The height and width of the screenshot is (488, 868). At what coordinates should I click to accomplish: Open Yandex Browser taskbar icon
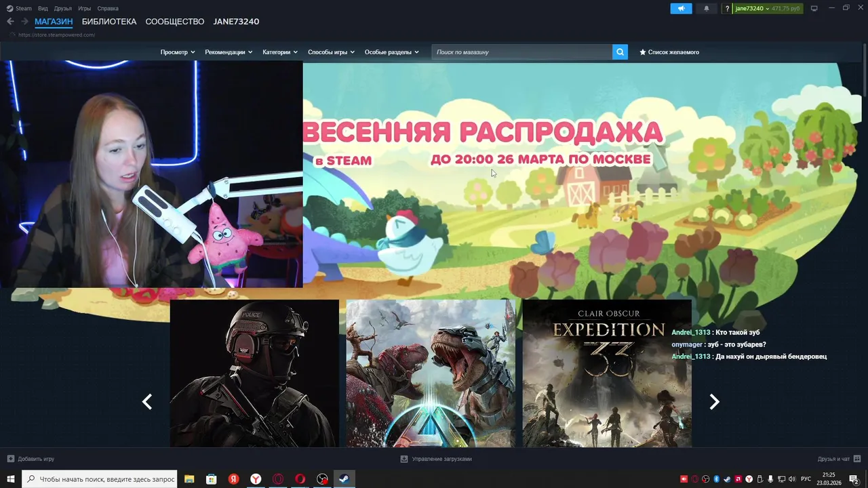click(x=256, y=479)
